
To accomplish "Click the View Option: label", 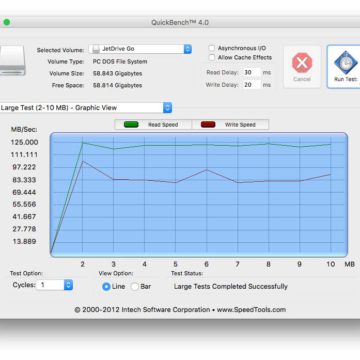I will pyautogui.click(x=116, y=273).
